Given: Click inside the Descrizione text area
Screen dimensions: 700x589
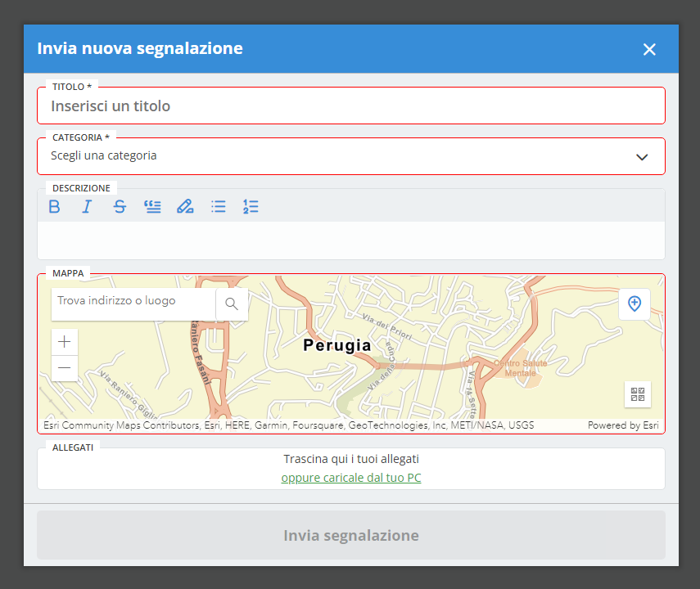Looking at the screenshot, I should tap(350, 240).
